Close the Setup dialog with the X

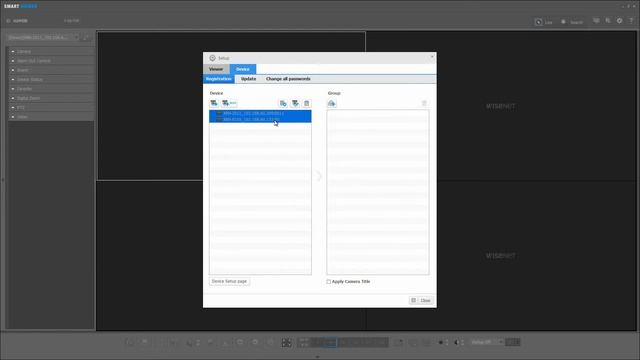[x=432, y=57]
